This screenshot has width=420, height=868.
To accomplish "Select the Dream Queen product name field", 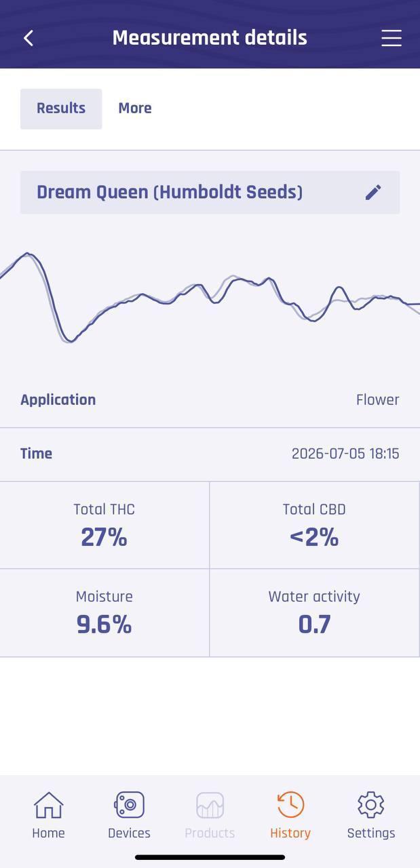I will coord(210,193).
